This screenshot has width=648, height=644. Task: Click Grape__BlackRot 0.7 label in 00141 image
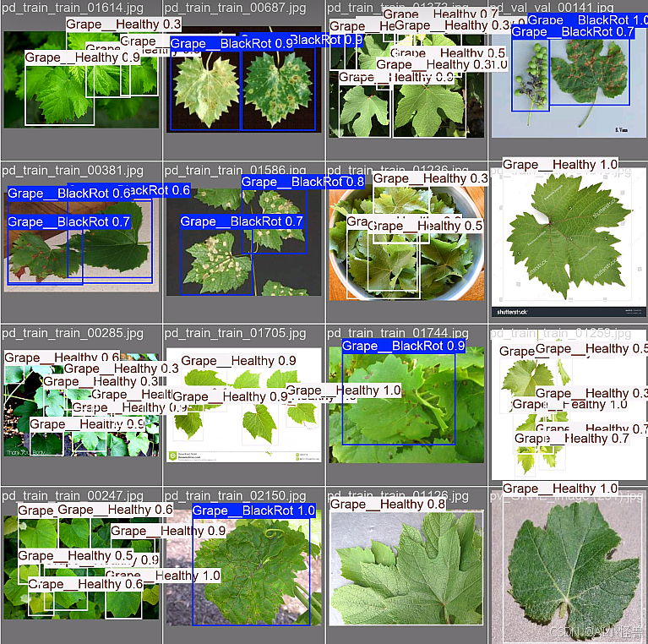pyautogui.click(x=572, y=32)
